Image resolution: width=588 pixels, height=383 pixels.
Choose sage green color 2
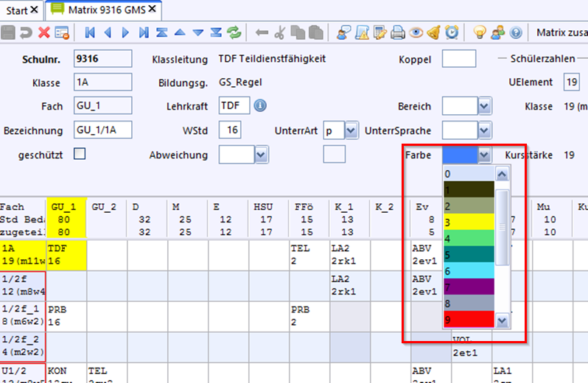469,205
